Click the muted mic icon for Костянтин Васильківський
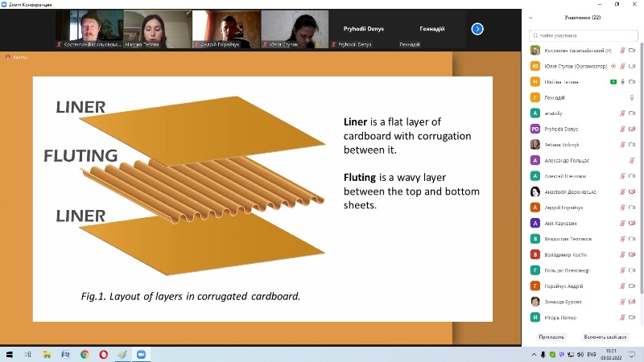The height and width of the screenshot is (362, 644). pyautogui.click(x=622, y=51)
